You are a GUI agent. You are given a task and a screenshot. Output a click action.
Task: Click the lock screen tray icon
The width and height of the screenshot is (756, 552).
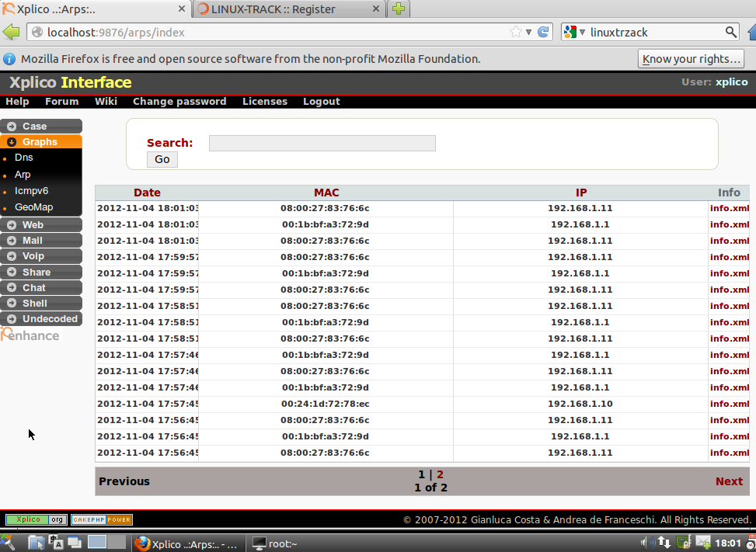point(683,543)
